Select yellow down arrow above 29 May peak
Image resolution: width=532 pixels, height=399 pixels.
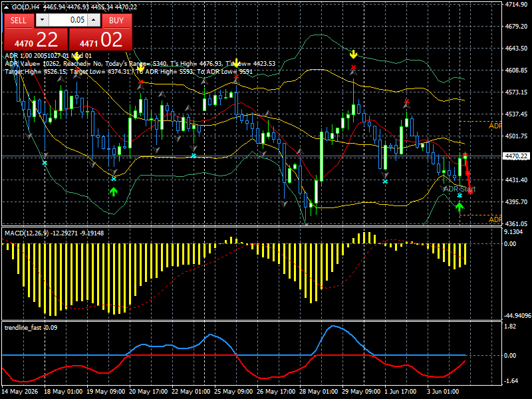click(x=354, y=54)
